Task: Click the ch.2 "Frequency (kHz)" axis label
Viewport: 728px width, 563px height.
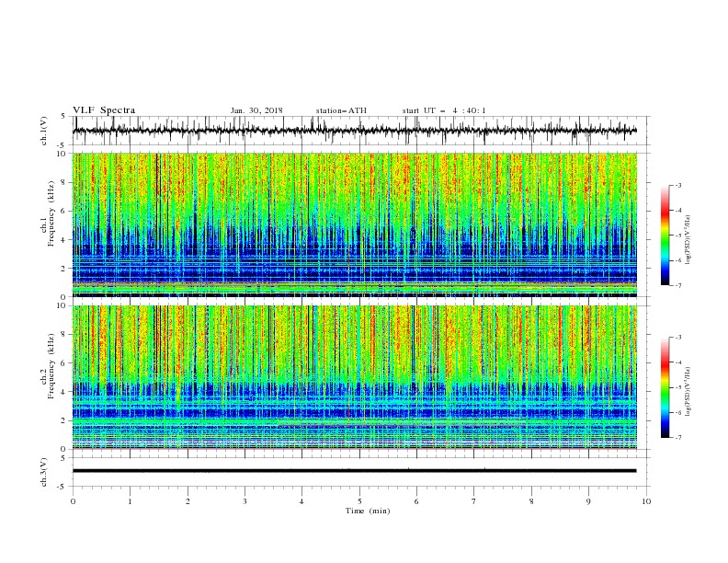Action: pos(51,365)
